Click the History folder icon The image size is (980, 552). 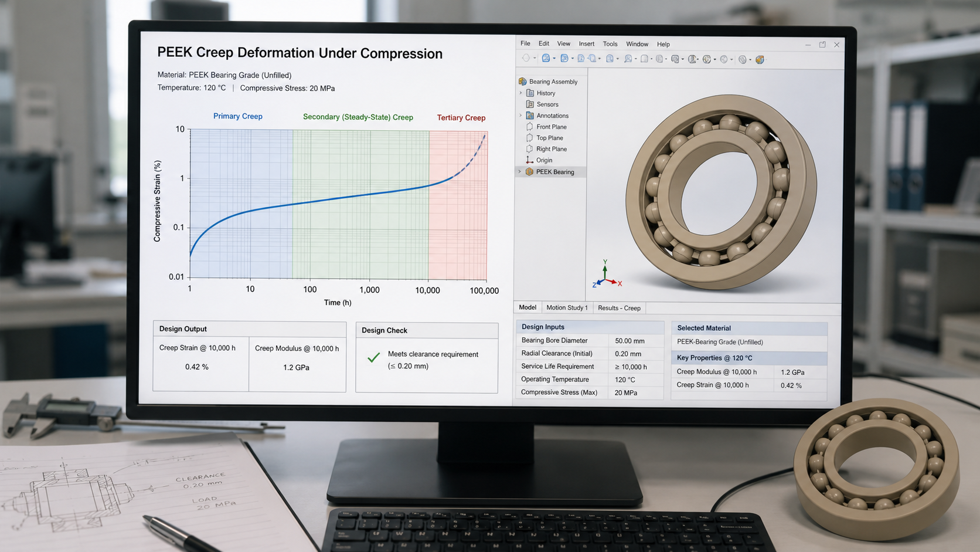coord(530,93)
